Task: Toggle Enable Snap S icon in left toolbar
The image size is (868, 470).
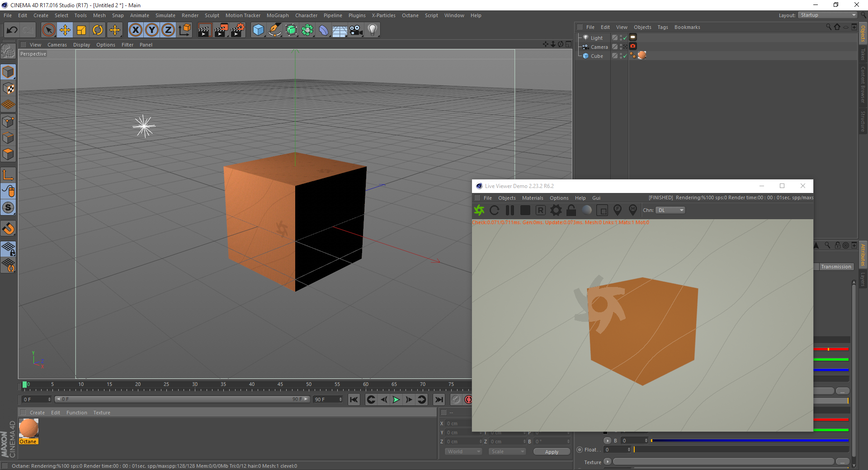Action: 8,208
